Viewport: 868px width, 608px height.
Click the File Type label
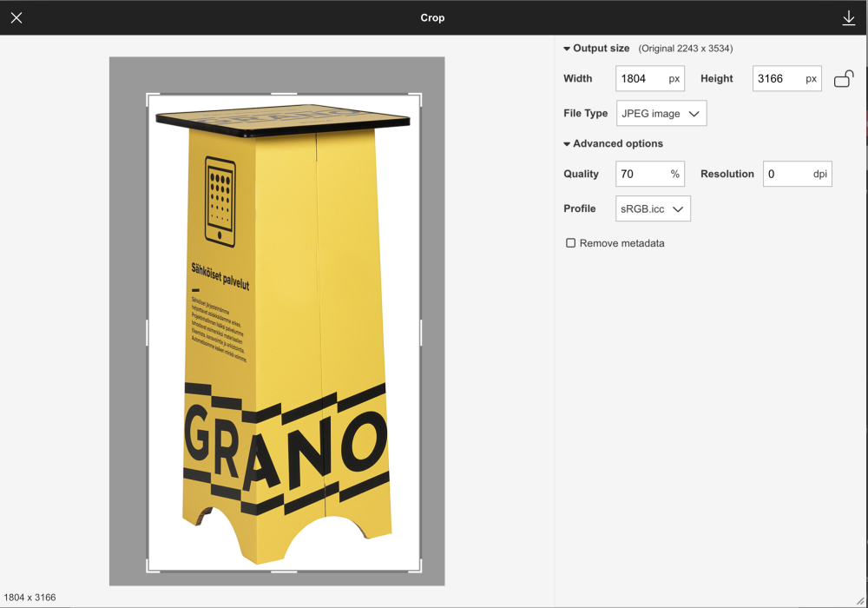tap(586, 114)
